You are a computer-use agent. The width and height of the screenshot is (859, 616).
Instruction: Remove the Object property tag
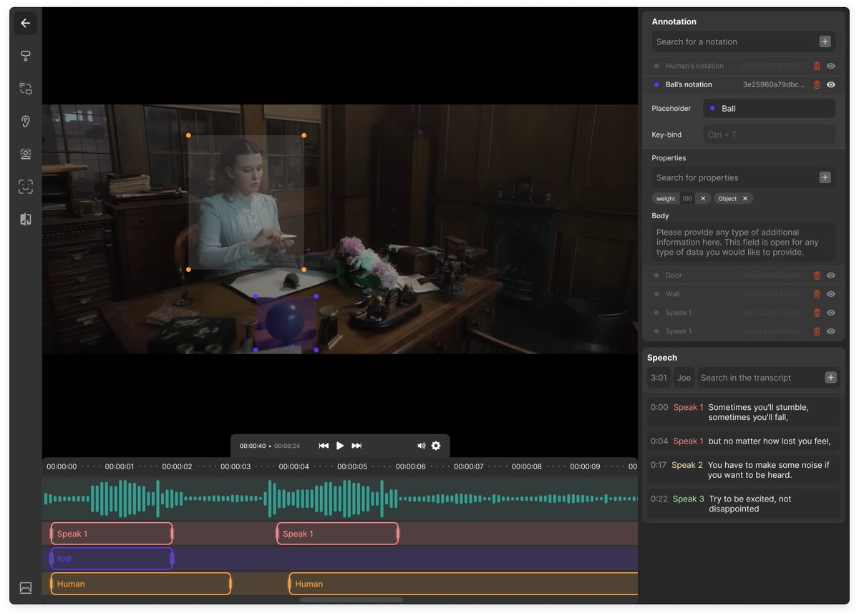(744, 199)
